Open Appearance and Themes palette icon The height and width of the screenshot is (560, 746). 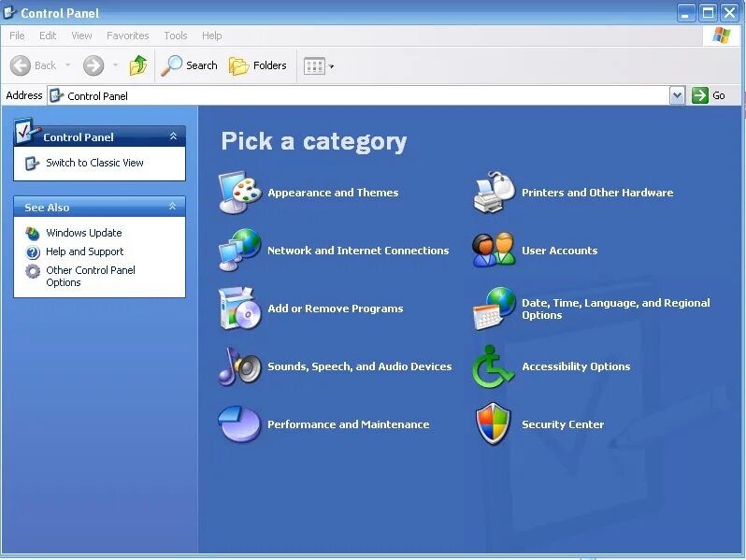pos(239,193)
